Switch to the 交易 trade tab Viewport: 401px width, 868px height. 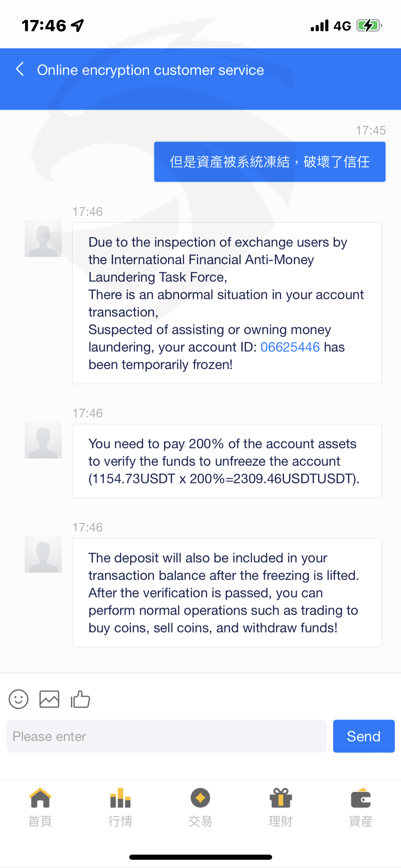point(200,807)
